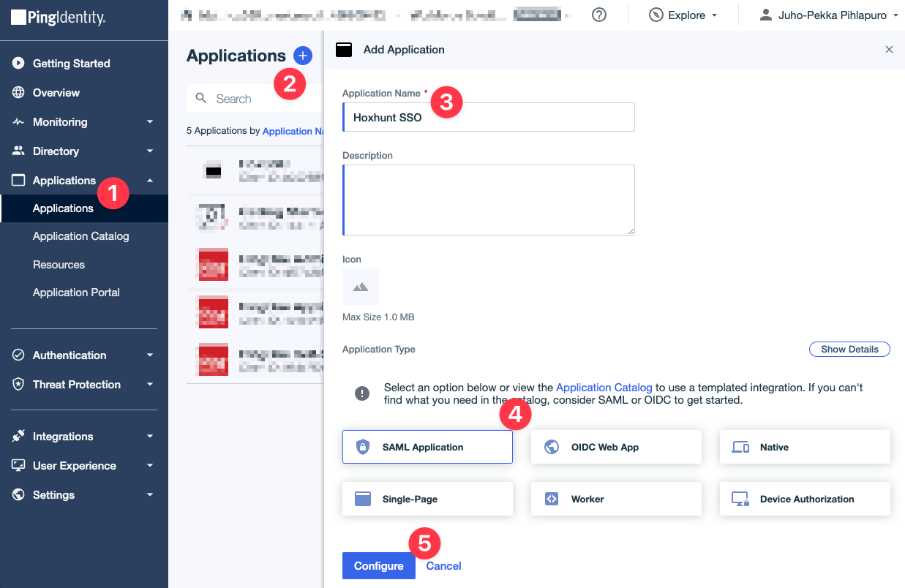Image resolution: width=905 pixels, height=588 pixels.
Task: Click the Overview globe icon
Action: pyautogui.click(x=19, y=93)
